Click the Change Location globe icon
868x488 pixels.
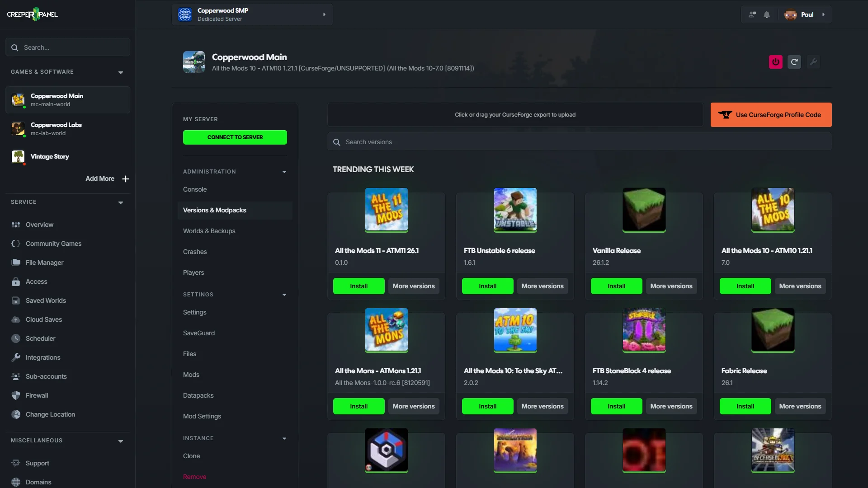pos(16,414)
